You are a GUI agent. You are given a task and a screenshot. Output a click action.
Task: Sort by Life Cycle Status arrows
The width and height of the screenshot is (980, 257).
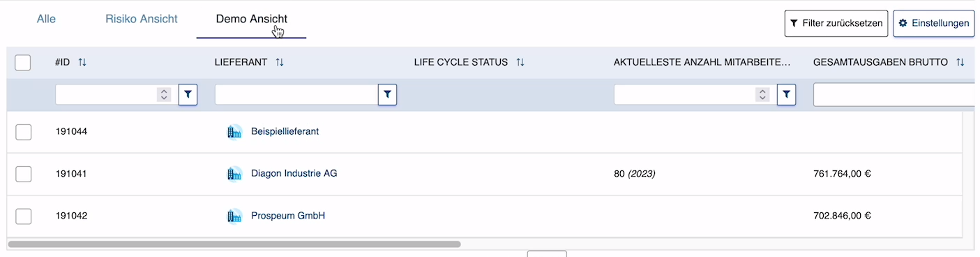[520, 62]
